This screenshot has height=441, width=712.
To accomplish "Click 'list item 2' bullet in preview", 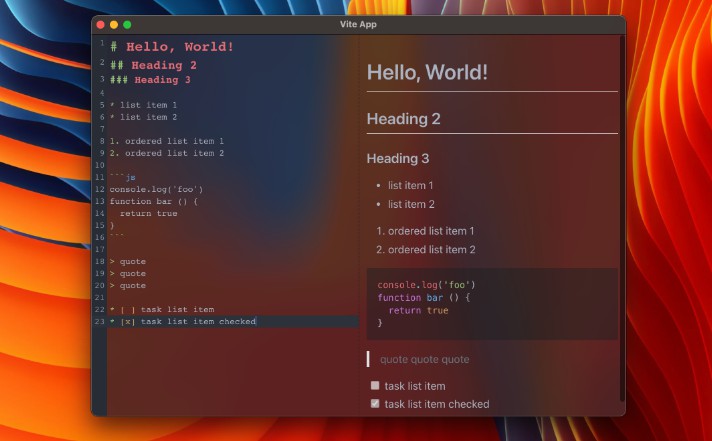I will point(411,204).
